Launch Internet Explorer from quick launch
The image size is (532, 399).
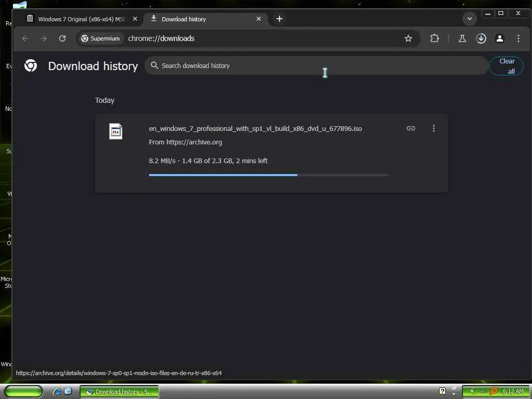coord(57,392)
